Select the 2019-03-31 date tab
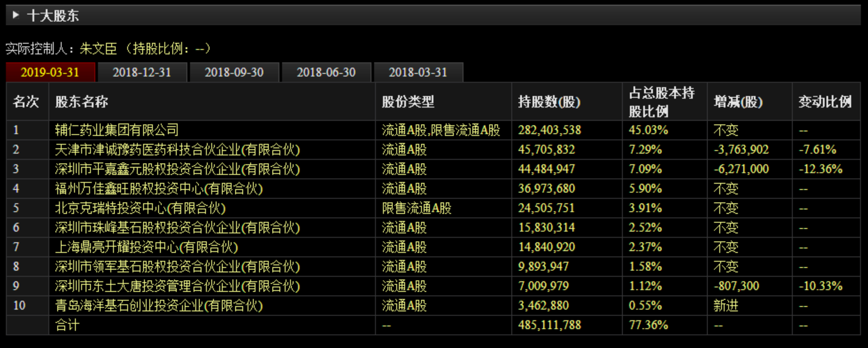 (x=50, y=72)
